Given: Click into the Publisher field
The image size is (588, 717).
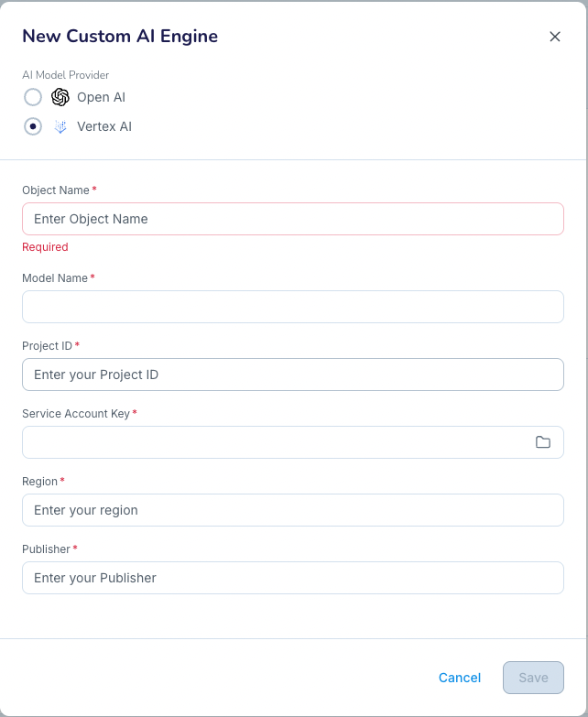Looking at the screenshot, I should pyautogui.click(x=292, y=578).
